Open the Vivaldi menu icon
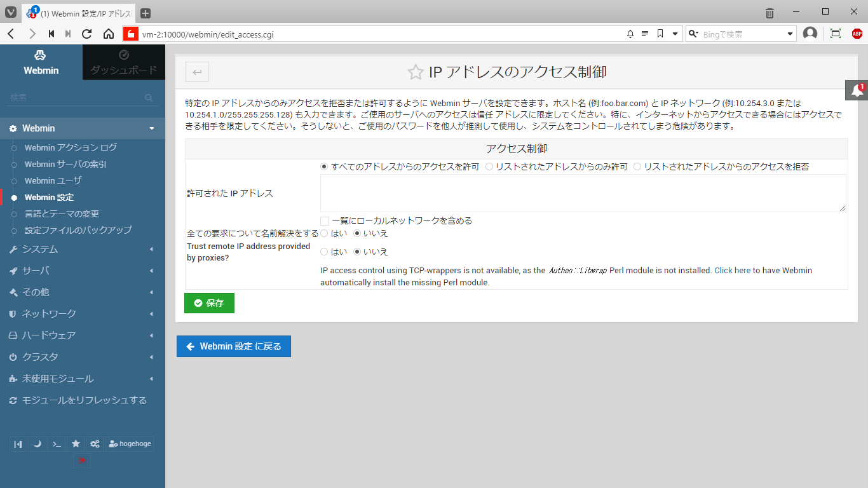The image size is (868, 488). (11, 13)
